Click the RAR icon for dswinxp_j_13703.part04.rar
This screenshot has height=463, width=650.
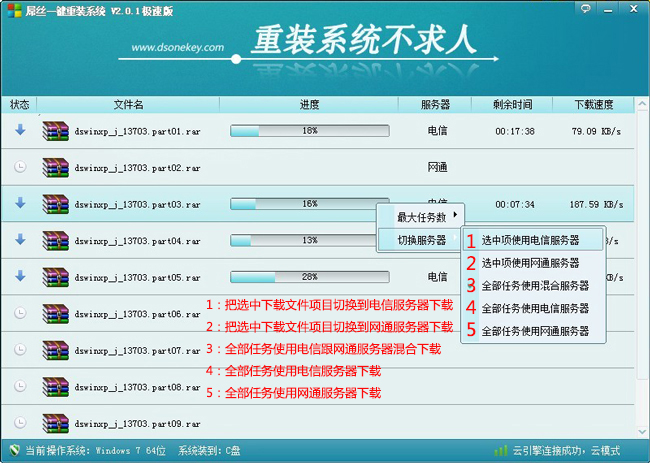(56, 241)
